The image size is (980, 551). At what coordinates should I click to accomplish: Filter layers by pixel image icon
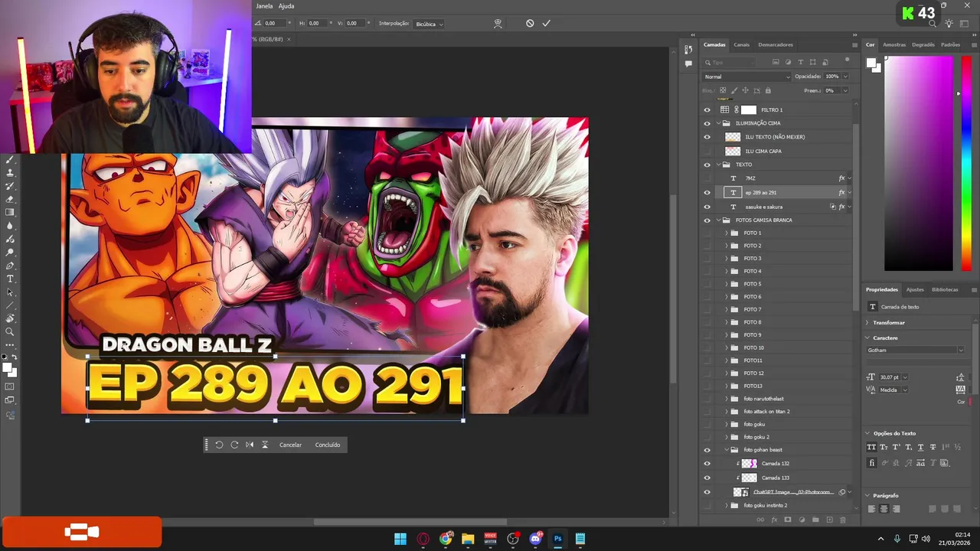click(x=776, y=62)
